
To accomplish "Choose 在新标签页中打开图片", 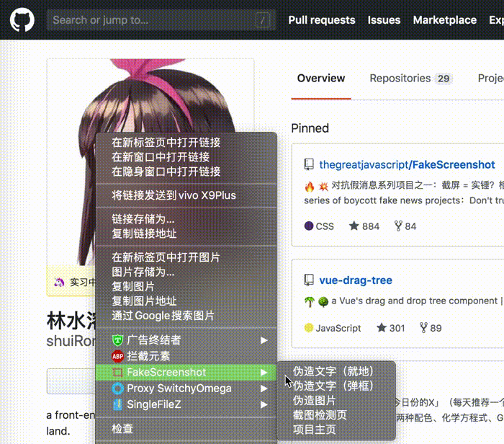I will pyautogui.click(x=186, y=257).
